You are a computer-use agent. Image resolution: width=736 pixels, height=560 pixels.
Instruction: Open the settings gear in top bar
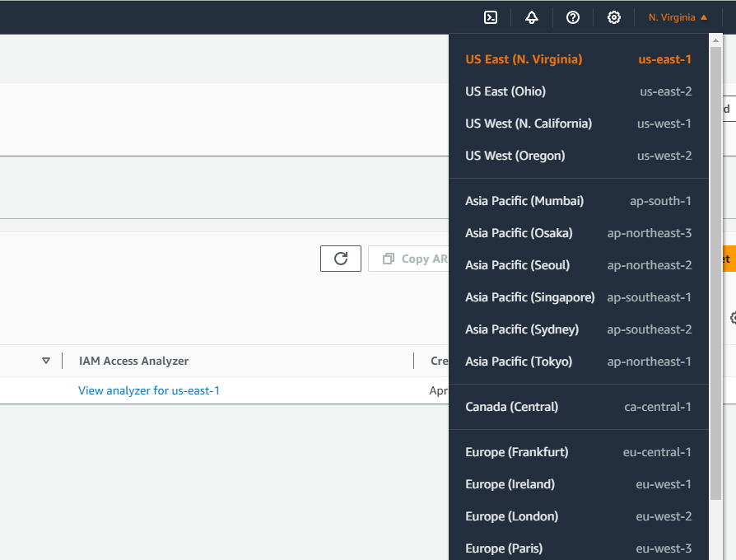coord(614,17)
